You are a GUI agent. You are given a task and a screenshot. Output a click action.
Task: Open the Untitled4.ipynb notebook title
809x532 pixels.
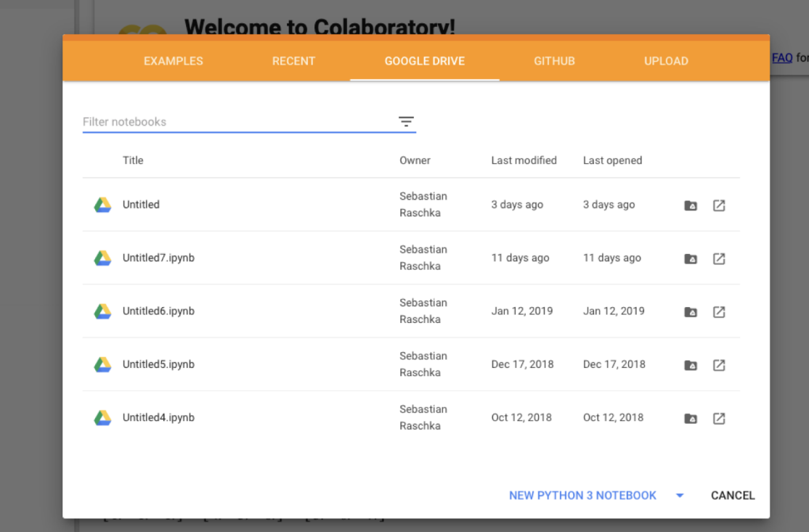[158, 417]
